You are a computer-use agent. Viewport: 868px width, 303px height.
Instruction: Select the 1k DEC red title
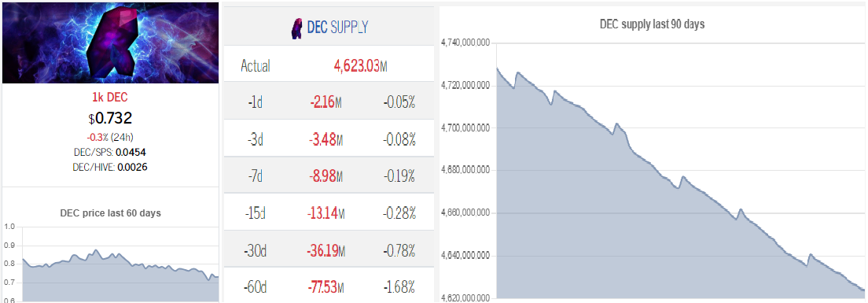click(111, 98)
